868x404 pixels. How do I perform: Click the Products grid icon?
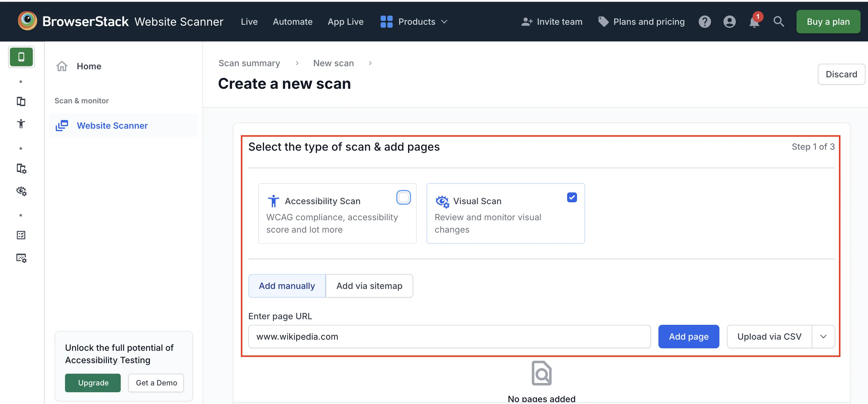point(387,22)
